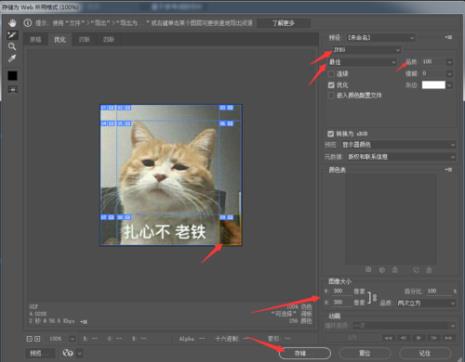Click the 存储 save button
465x362 pixels.
pos(304,353)
